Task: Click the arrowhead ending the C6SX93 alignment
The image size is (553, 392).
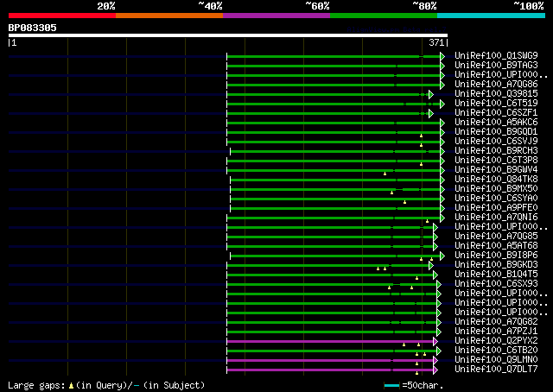Action: (439, 284)
